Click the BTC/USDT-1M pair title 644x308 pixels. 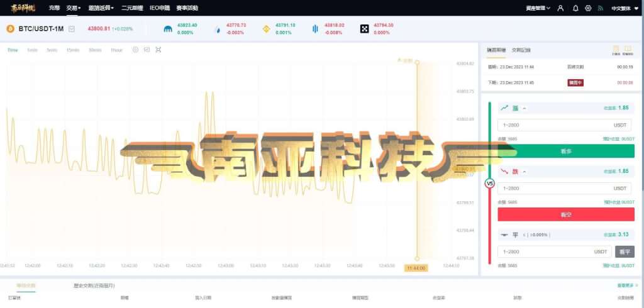pos(41,29)
